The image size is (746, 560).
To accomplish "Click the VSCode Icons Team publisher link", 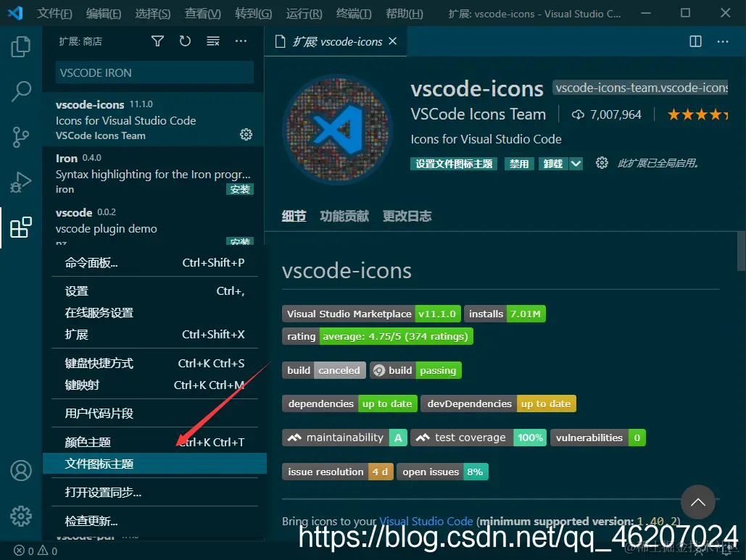I will pyautogui.click(x=478, y=114).
